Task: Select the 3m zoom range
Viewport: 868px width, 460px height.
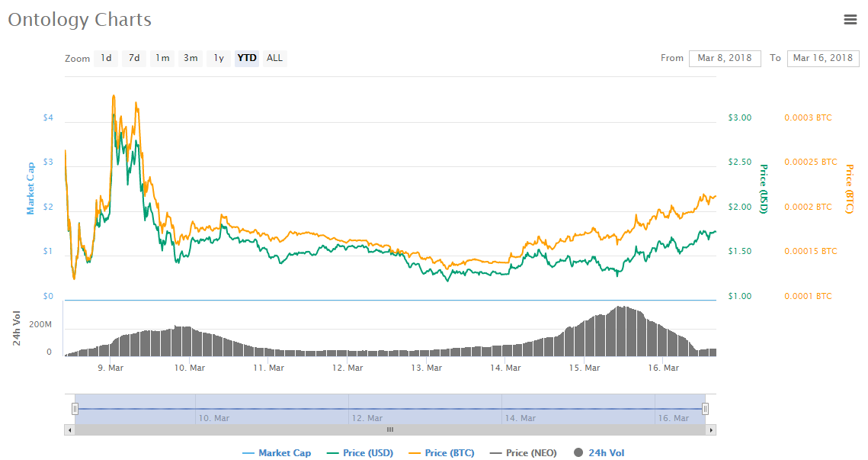Action: [190, 58]
